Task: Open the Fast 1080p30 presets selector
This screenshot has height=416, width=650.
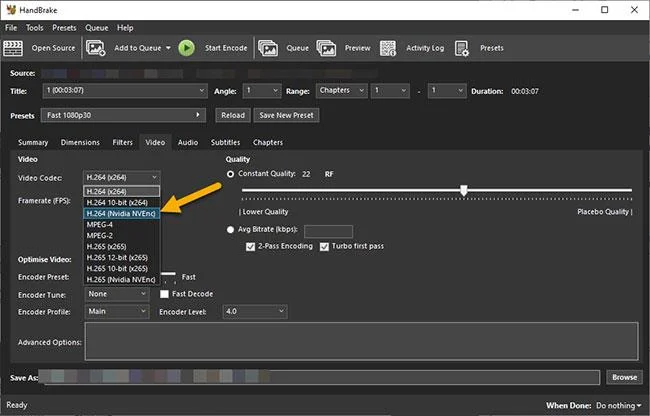Action: pos(123,115)
